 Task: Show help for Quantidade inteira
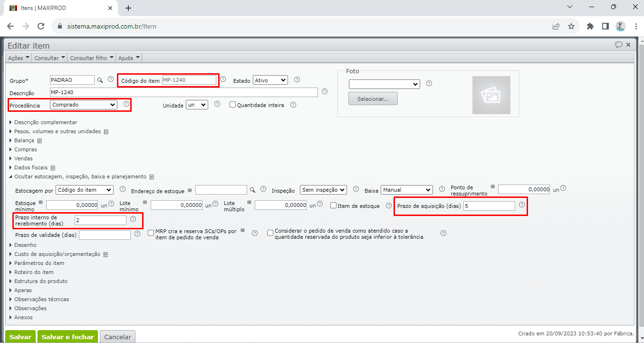pyautogui.click(x=293, y=105)
